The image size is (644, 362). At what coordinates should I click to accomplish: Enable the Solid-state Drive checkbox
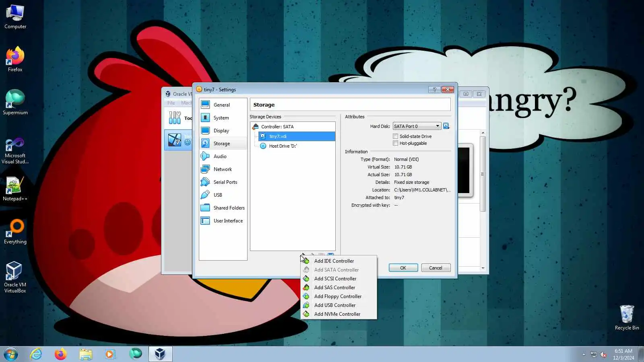(x=396, y=136)
